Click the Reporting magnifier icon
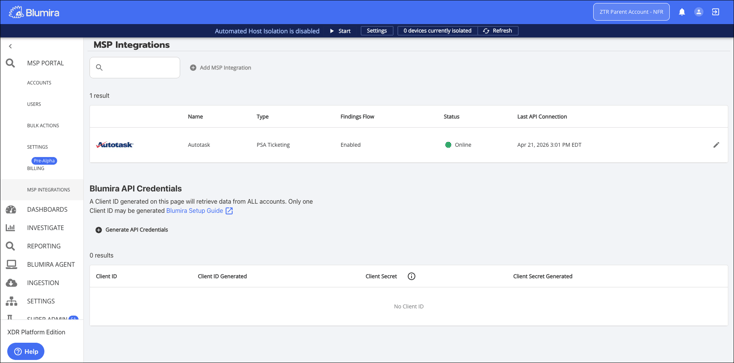The width and height of the screenshot is (734, 363). [10, 246]
